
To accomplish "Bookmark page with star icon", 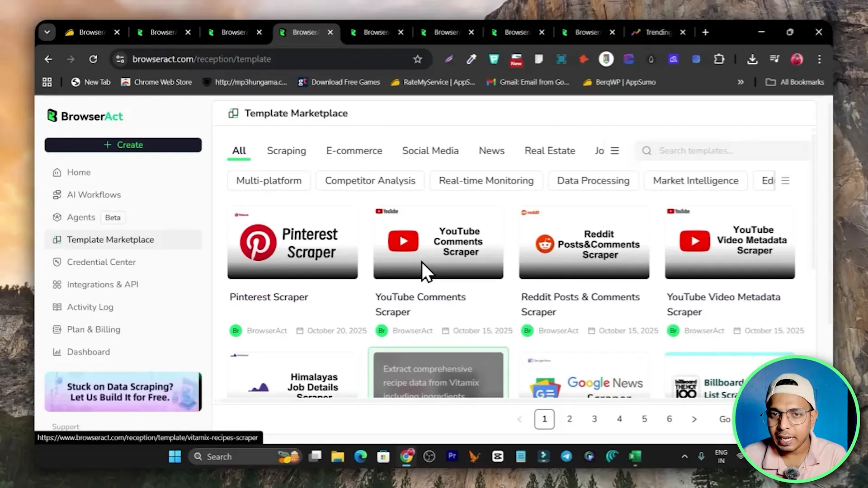I will pyautogui.click(x=417, y=59).
